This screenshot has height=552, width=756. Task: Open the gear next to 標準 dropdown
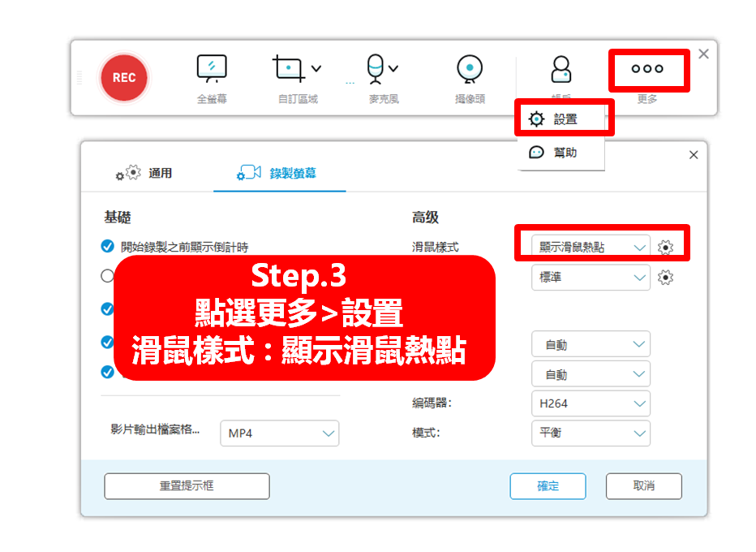pos(665,278)
